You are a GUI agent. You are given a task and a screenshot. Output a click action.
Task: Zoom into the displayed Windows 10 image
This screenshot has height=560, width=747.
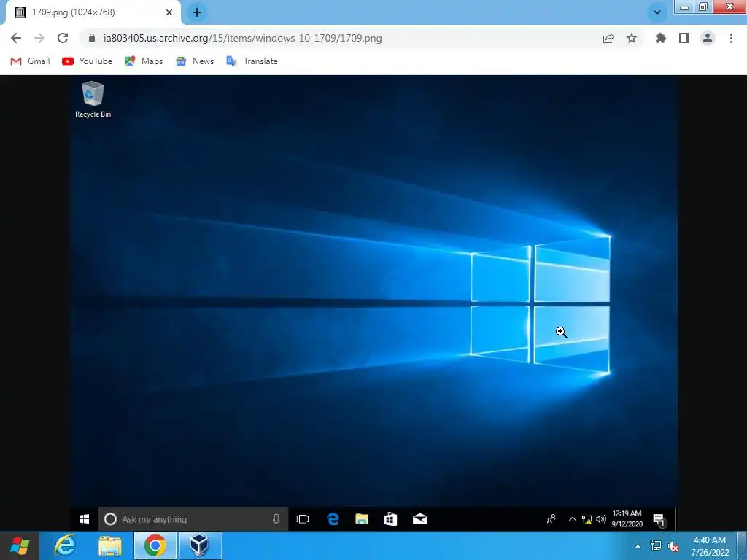373,303
